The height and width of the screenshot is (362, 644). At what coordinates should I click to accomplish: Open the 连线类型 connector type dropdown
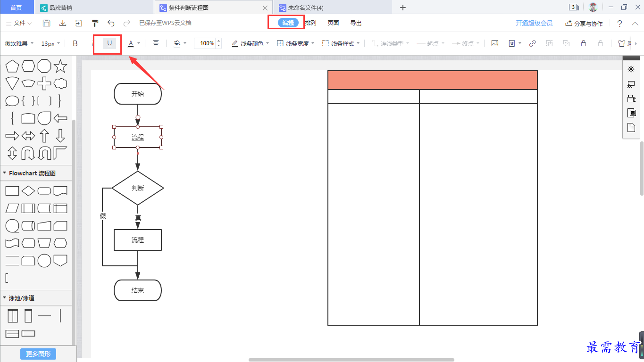click(x=390, y=43)
